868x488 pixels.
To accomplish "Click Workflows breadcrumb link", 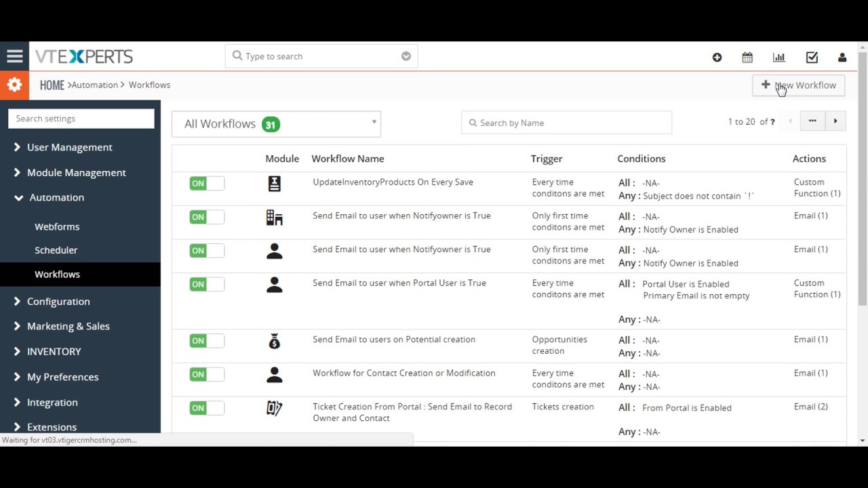I will coord(149,85).
